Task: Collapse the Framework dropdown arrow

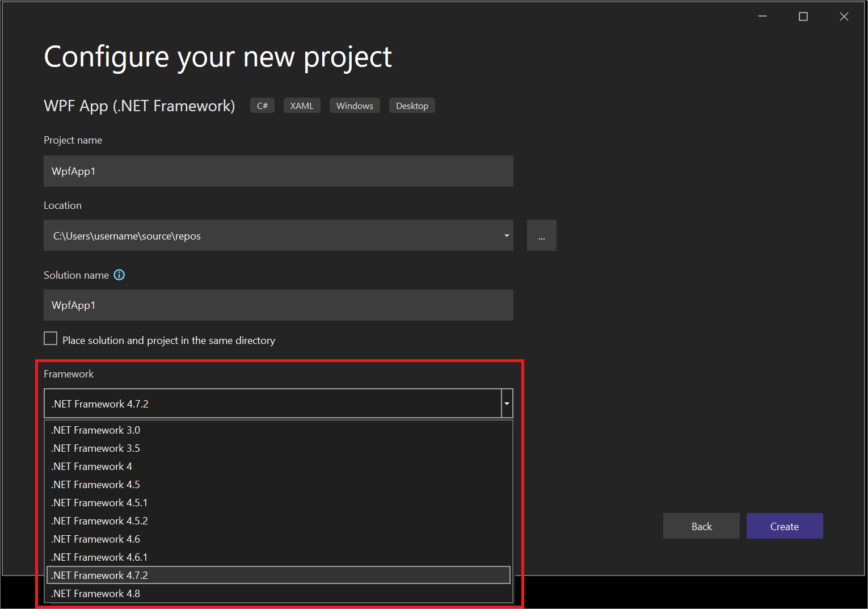Action: tap(507, 404)
